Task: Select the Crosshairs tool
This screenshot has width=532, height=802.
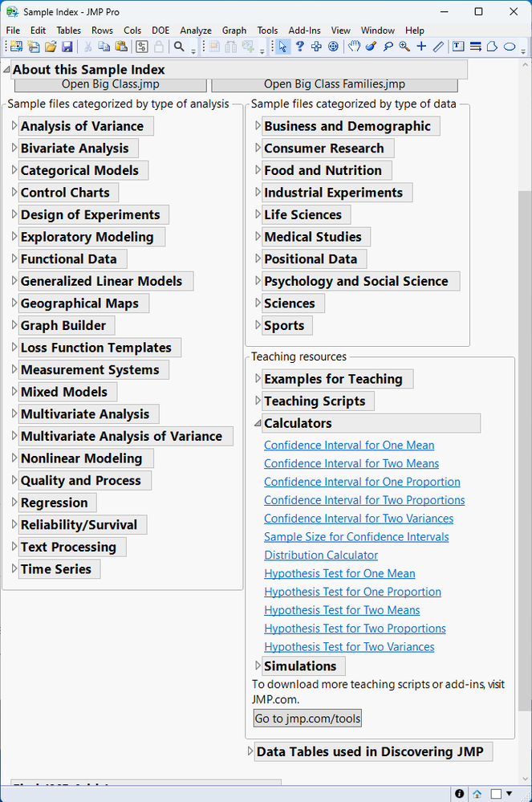Action: 421,47
